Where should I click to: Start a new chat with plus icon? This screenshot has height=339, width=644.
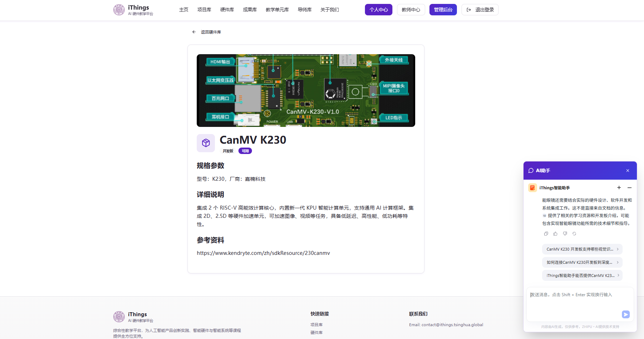[x=619, y=188]
